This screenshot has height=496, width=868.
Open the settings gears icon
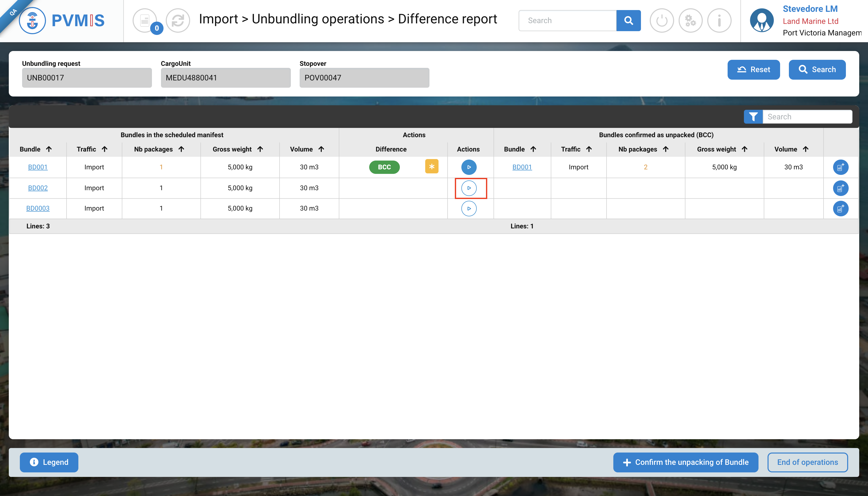click(x=690, y=20)
